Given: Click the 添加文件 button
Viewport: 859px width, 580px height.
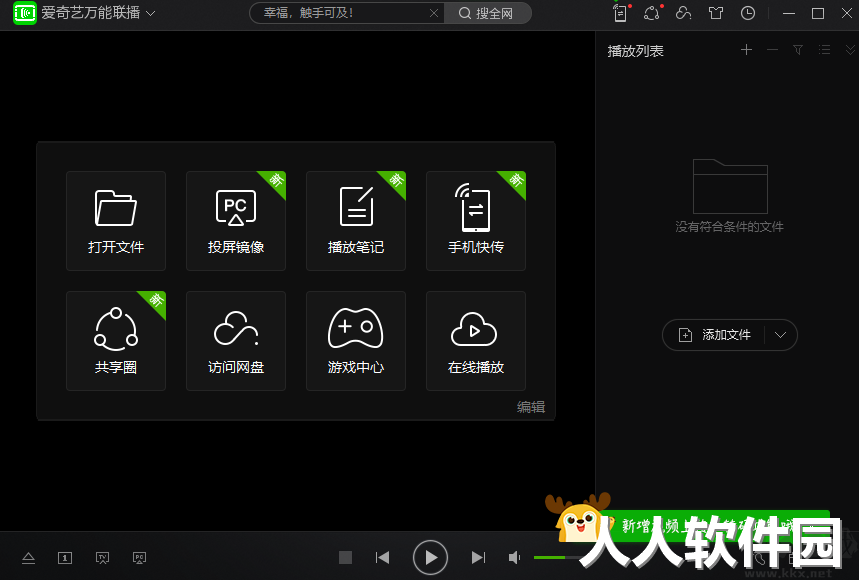Looking at the screenshot, I should coord(714,335).
